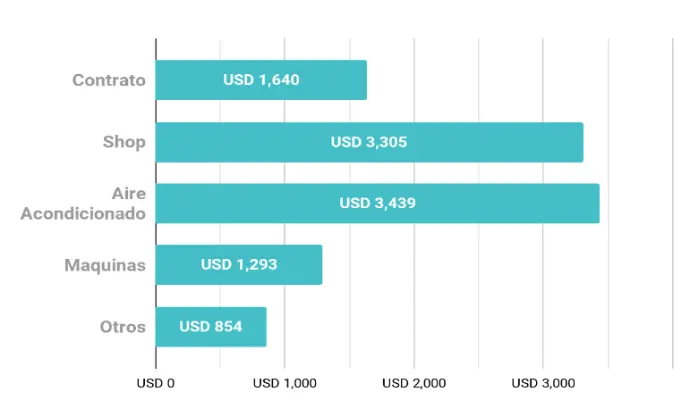Screen dimensions: 690x417
Task: Select the Maquinas bar
Action: [239, 265]
